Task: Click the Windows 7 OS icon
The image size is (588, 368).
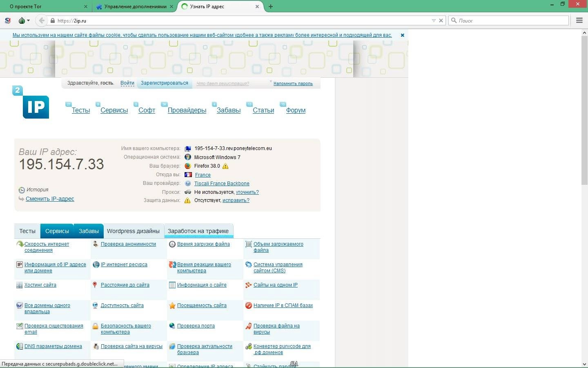Action: (x=188, y=157)
